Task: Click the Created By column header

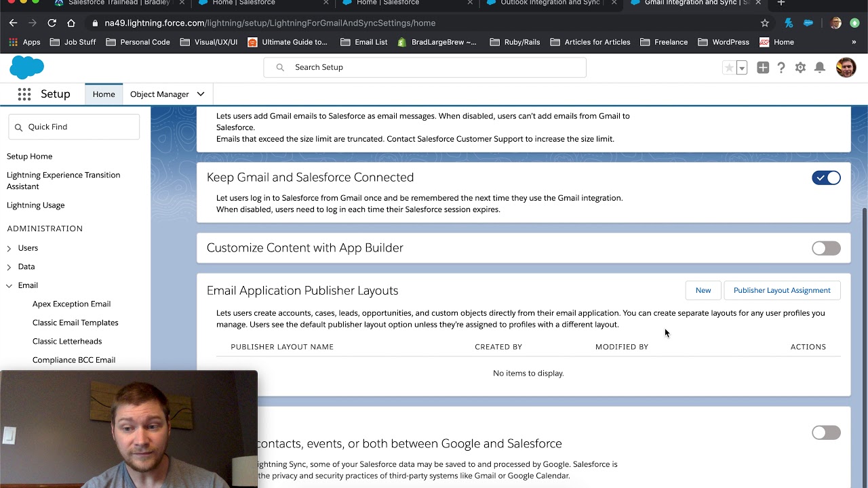Action: [498, 347]
